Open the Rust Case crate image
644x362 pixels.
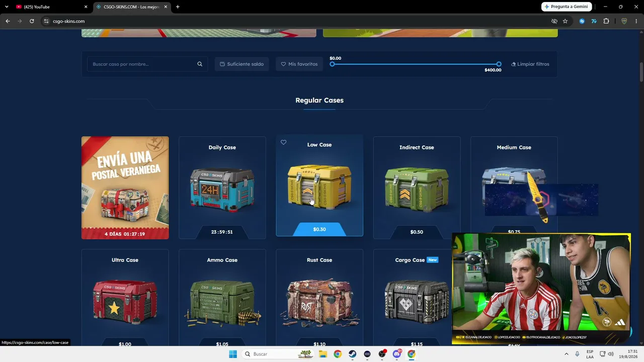[319, 302]
